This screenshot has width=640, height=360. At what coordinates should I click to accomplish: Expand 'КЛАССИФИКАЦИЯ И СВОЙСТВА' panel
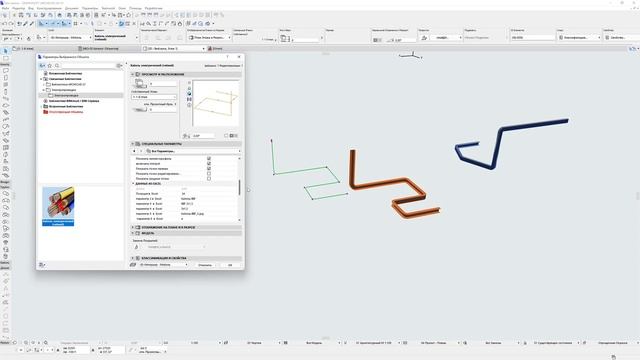[133, 258]
